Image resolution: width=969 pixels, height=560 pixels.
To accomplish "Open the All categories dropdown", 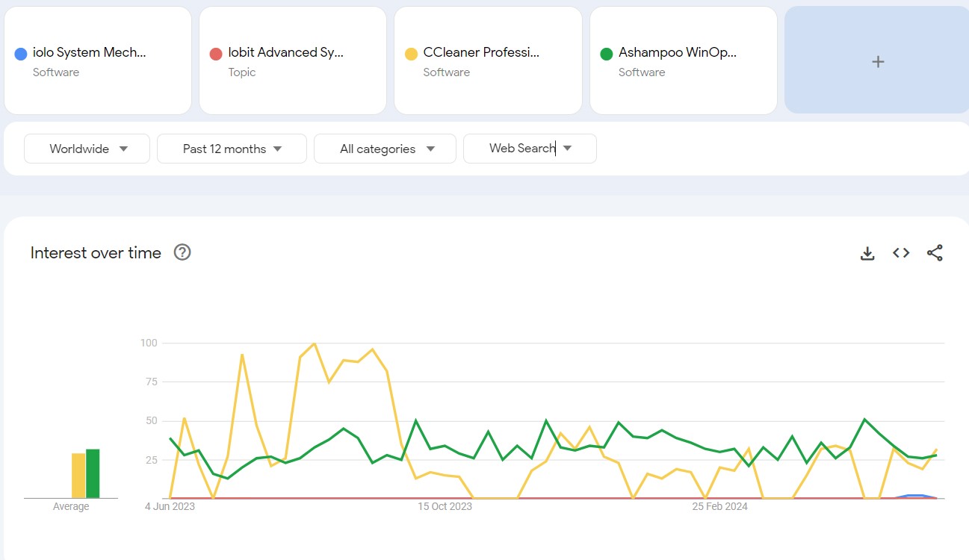I will click(385, 149).
